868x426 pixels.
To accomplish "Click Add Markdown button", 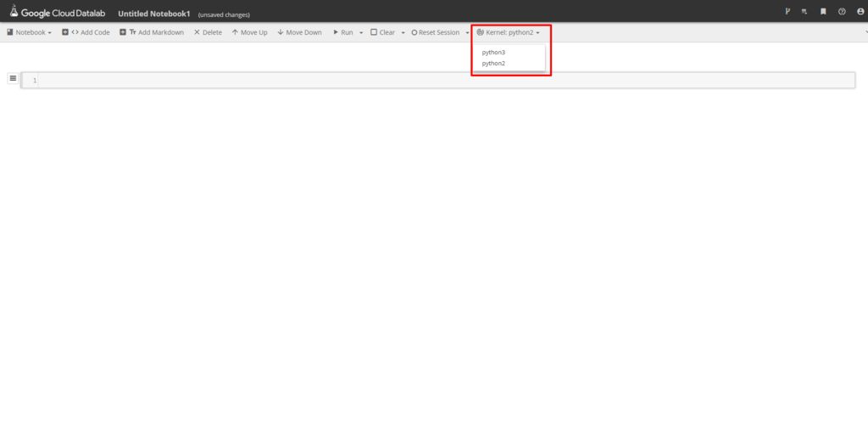I will point(152,33).
